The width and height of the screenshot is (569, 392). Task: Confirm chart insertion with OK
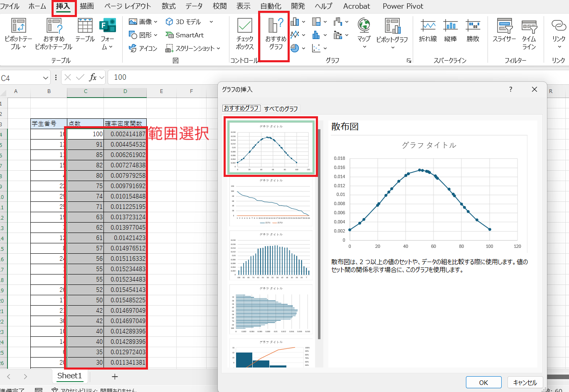(x=483, y=382)
